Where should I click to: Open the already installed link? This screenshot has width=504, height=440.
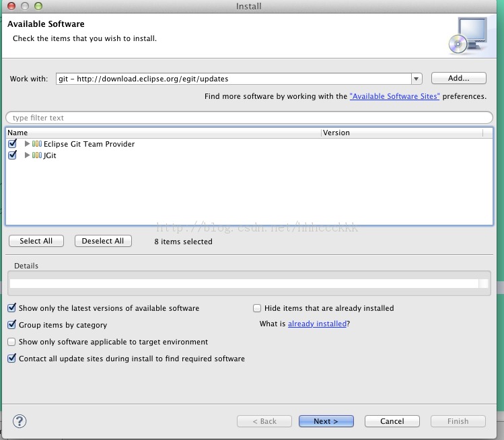[317, 324]
